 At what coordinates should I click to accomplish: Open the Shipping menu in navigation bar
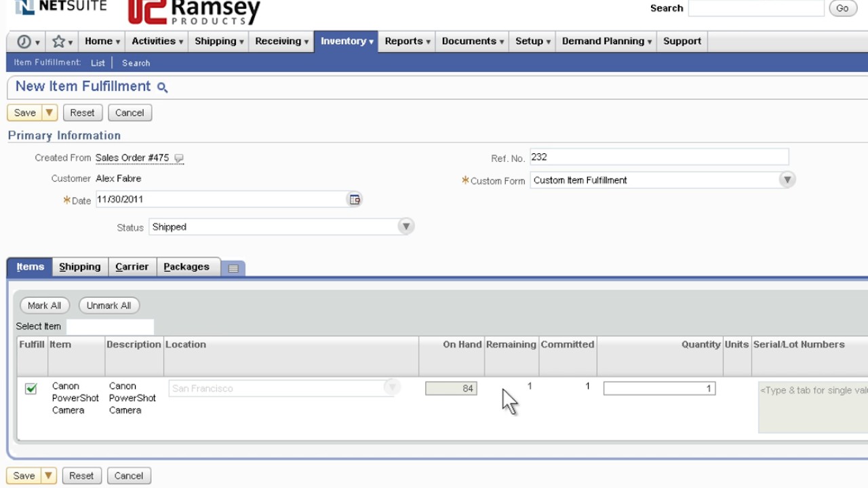pos(219,41)
